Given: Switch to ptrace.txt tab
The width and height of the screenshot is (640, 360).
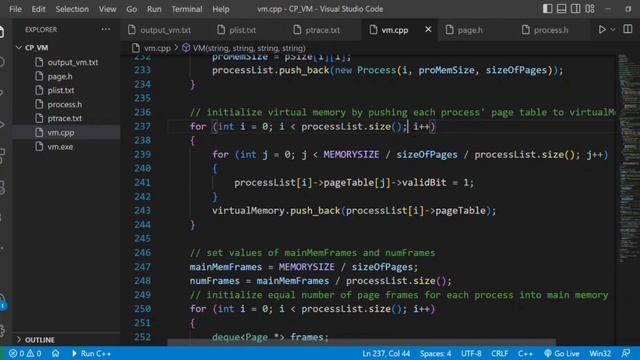Looking at the screenshot, I should click(x=317, y=30).
